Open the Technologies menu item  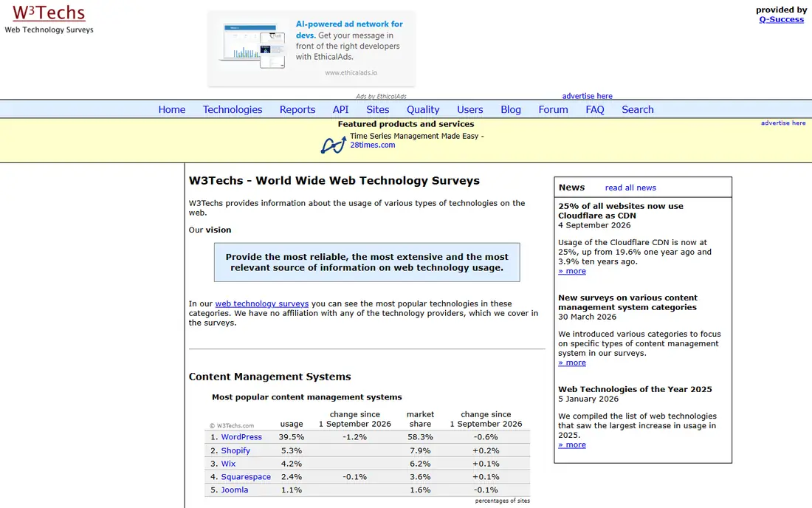233,110
